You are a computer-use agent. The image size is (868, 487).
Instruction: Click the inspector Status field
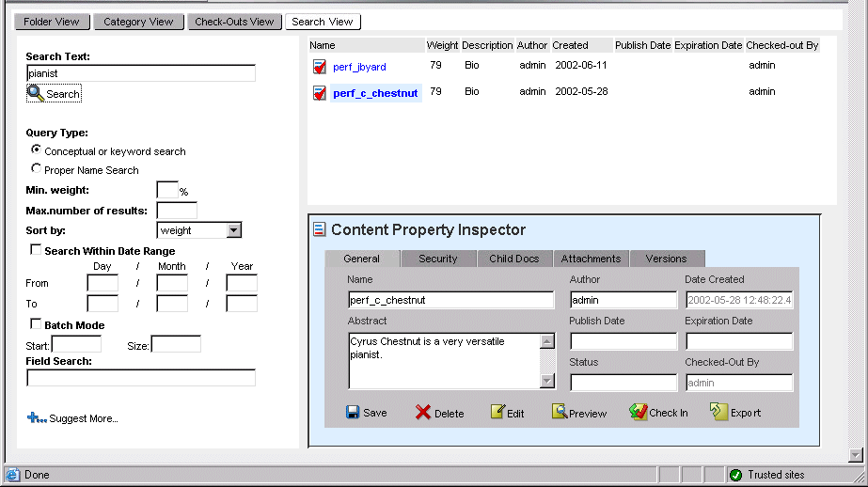coord(623,383)
